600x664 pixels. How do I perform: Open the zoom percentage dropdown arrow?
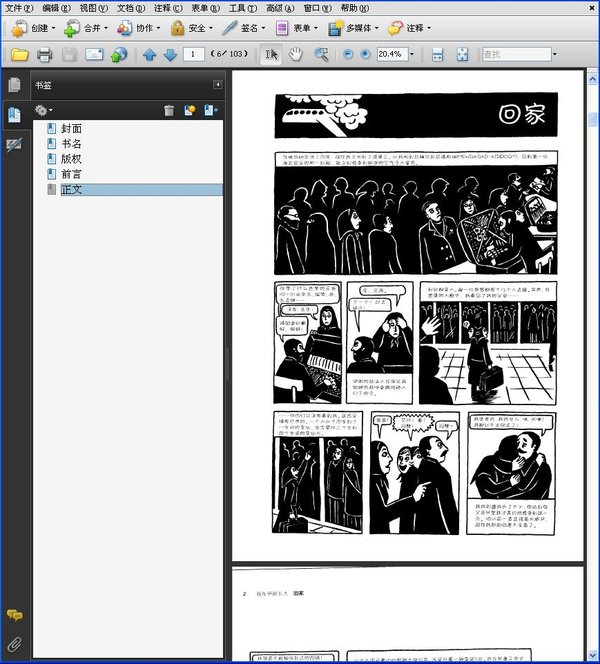pos(412,54)
